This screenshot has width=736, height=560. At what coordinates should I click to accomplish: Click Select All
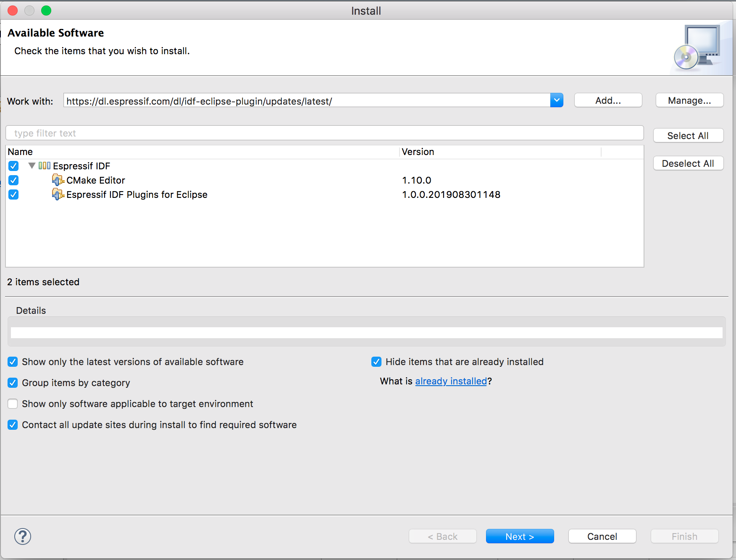tap(688, 135)
